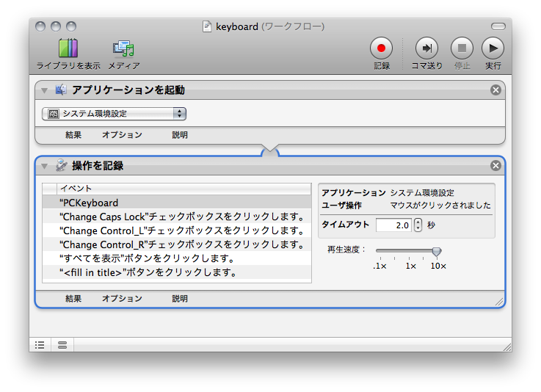This screenshot has height=392, width=541.
Task: Zoom the keyboard workflow window
Action: coord(71,26)
